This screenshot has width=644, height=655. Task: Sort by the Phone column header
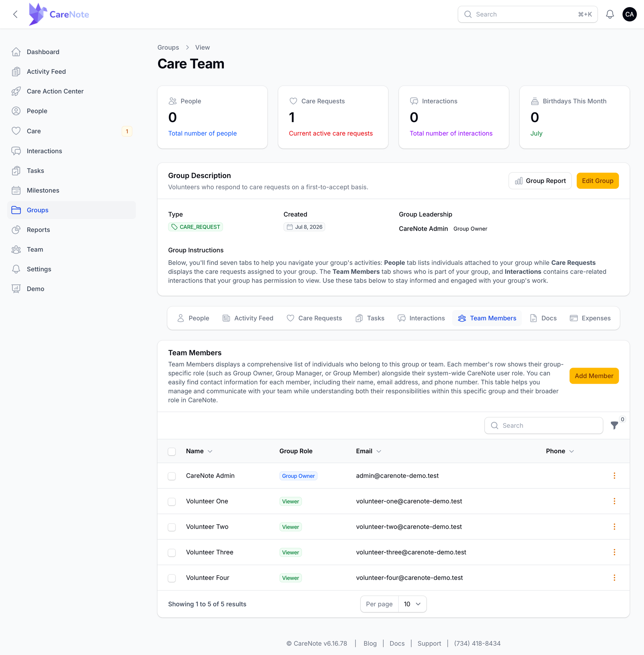(560, 451)
